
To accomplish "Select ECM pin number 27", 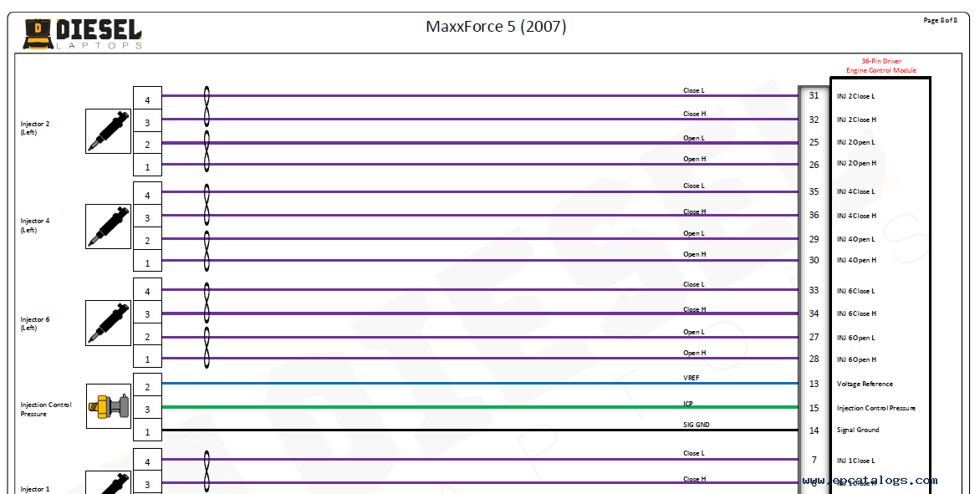I will click(x=814, y=337).
